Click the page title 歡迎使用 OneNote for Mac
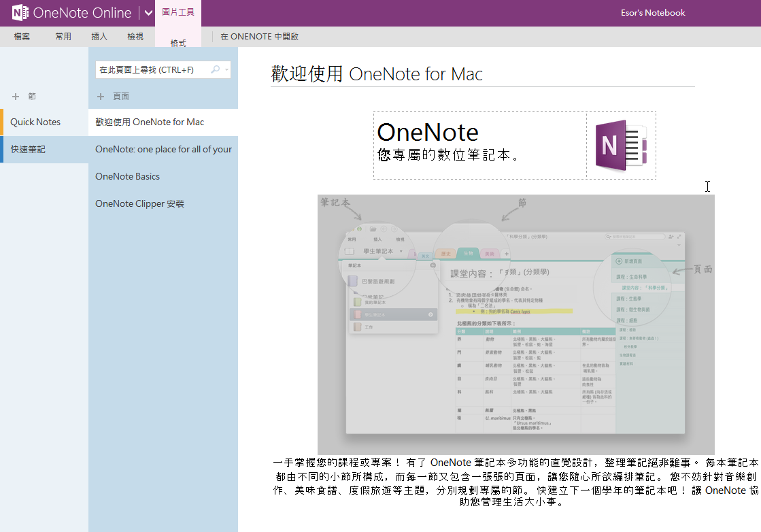 [377, 73]
